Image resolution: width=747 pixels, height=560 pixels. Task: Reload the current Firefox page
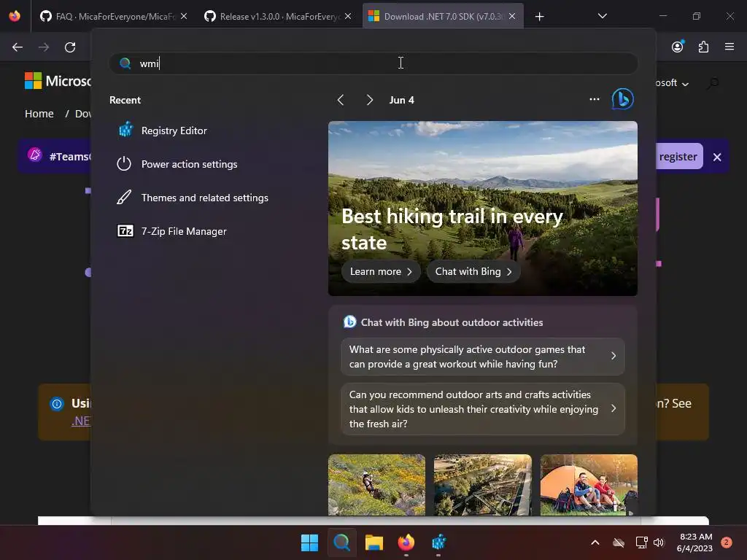[x=70, y=47]
